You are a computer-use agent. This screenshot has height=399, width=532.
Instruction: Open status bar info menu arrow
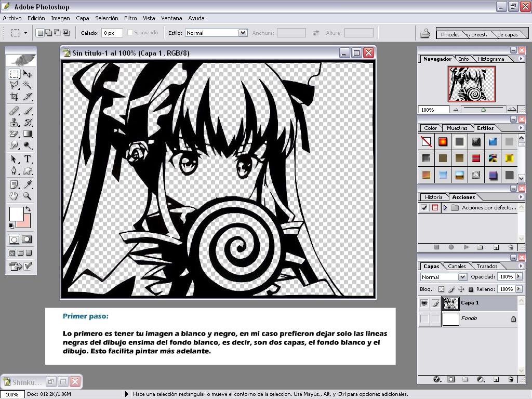point(127,394)
